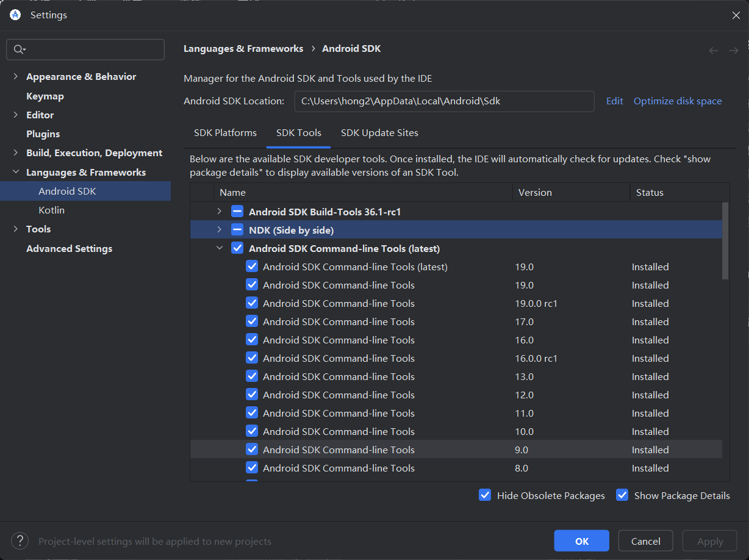Image resolution: width=749 pixels, height=560 pixels.
Task: Expand Build, Execution, Deployment category
Action: pos(15,153)
